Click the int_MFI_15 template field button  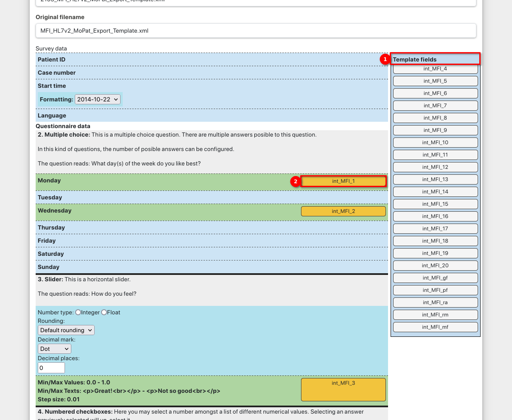435,204
